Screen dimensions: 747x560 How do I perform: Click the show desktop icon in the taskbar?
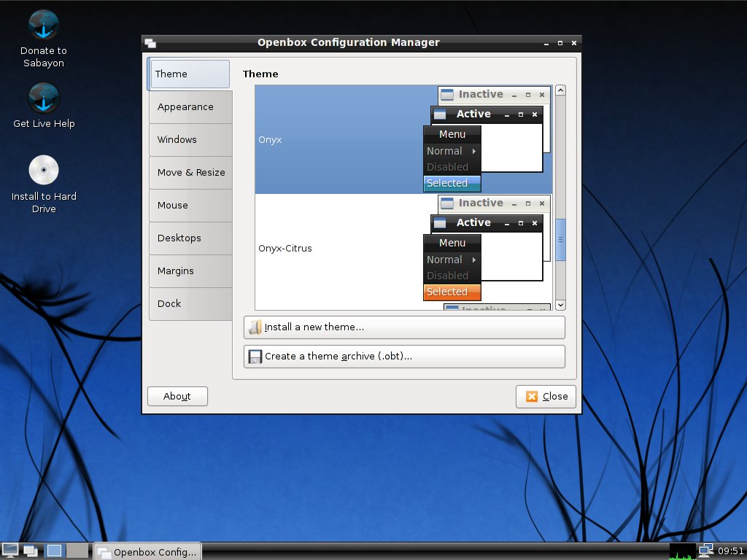pyautogui.click(x=10, y=551)
